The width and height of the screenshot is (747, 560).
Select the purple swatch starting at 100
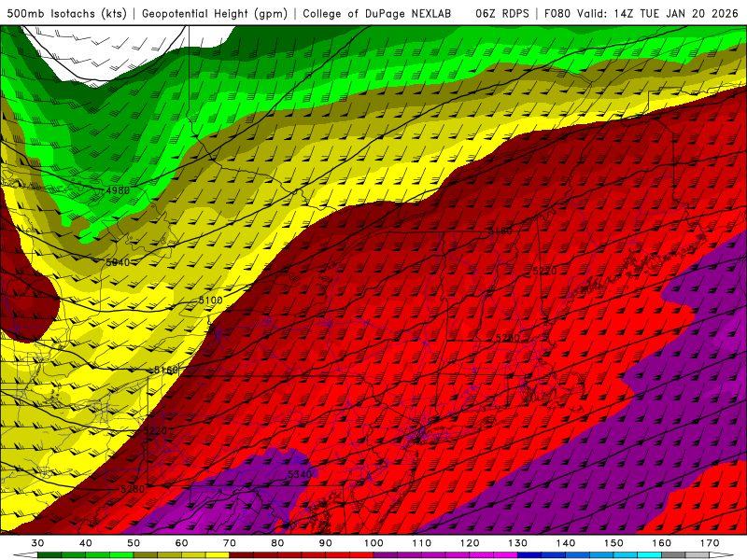point(386,555)
